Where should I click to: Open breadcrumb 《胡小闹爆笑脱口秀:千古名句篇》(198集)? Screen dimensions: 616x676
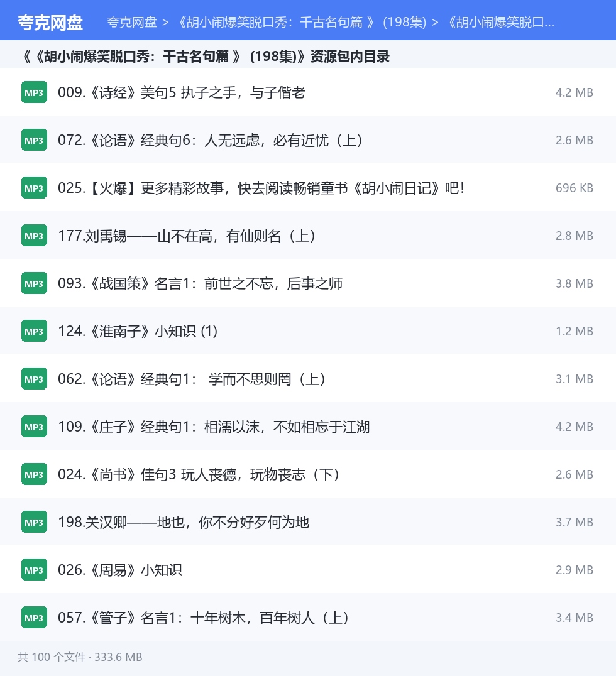point(302,22)
